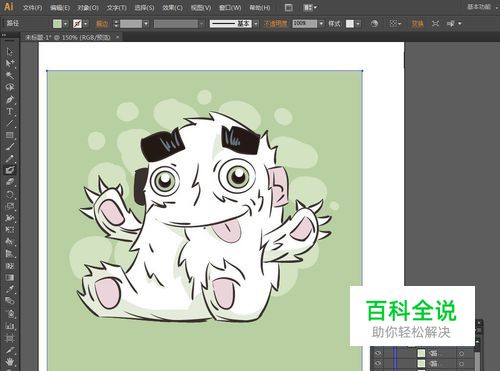Viewport: 500px width, 371px height.
Task: Open the 选择(S) menu
Action: [144, 7]
